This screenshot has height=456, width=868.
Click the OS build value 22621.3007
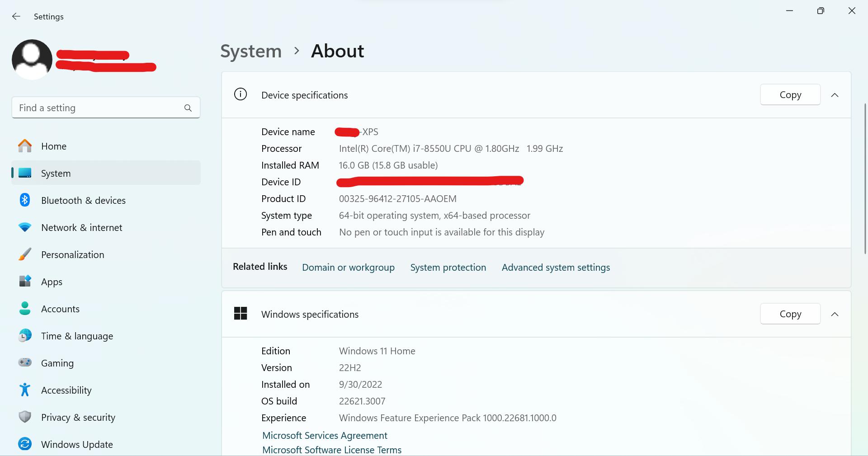tap(362, 401)
